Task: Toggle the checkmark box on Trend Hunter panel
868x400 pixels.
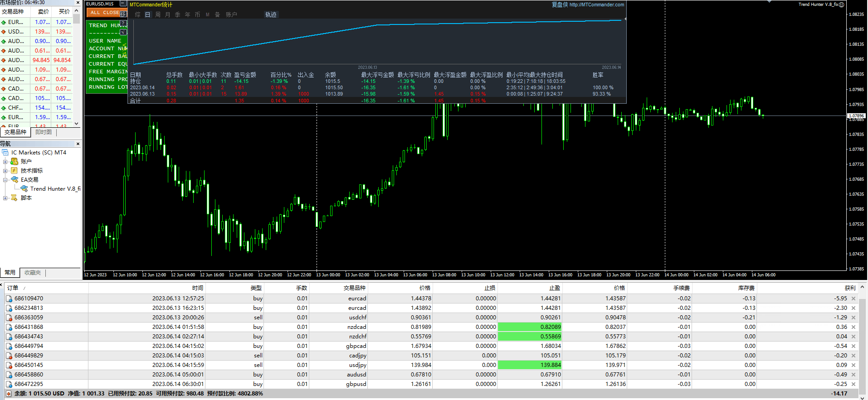Action: pyautogui.click(x=123, y=32)
